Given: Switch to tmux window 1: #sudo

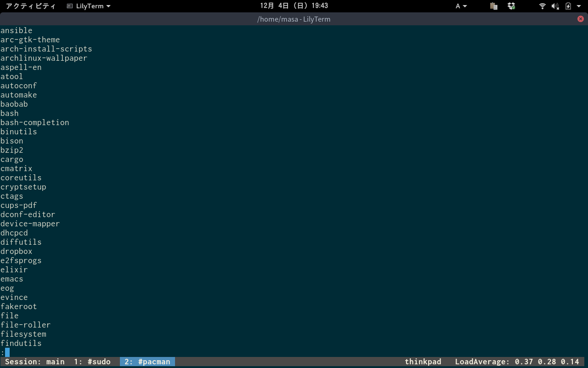Looking at the screenshot, I should tap(92, 362).
